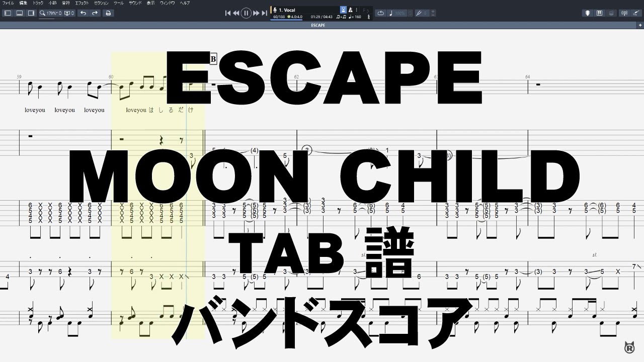This screenshot has height=362, width=644.
Task: Undo the last action
Action: [83, 13]
